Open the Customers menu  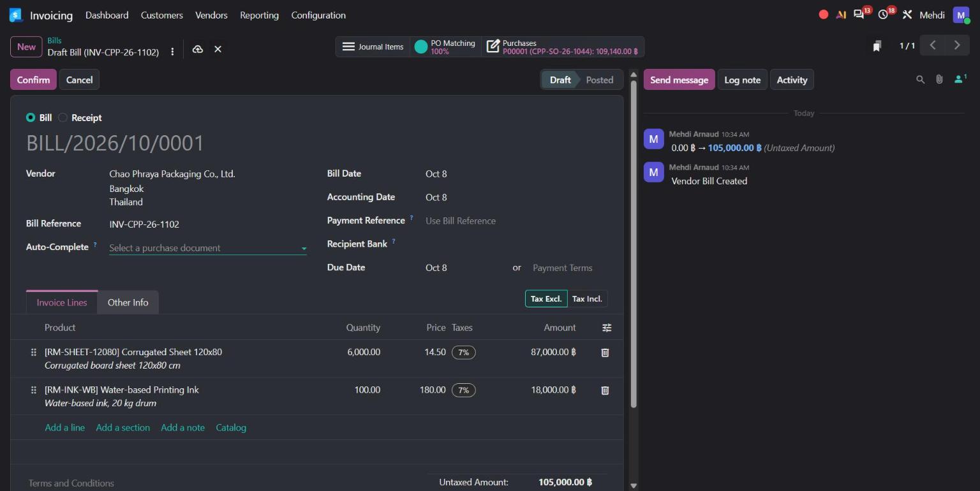162,15
